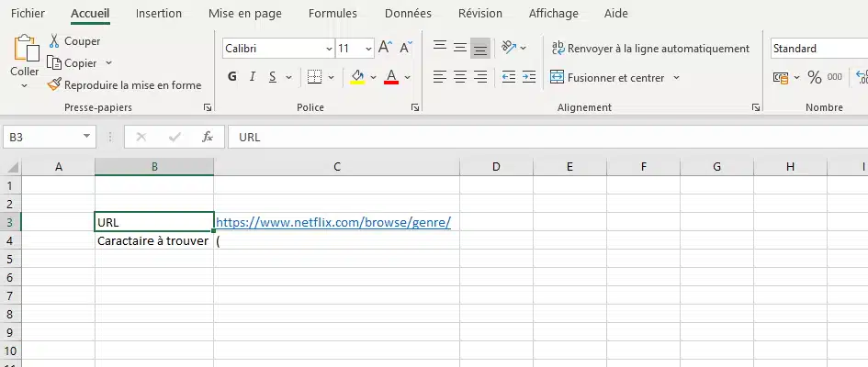The image size is (868, 367).
Task: Open Presse-papiers dialog launcher
Action: click(x=208, y=107)
